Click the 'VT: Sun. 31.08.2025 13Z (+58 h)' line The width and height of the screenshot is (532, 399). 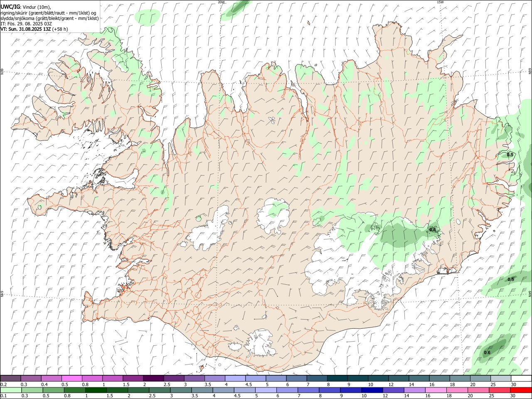point(34,29)
